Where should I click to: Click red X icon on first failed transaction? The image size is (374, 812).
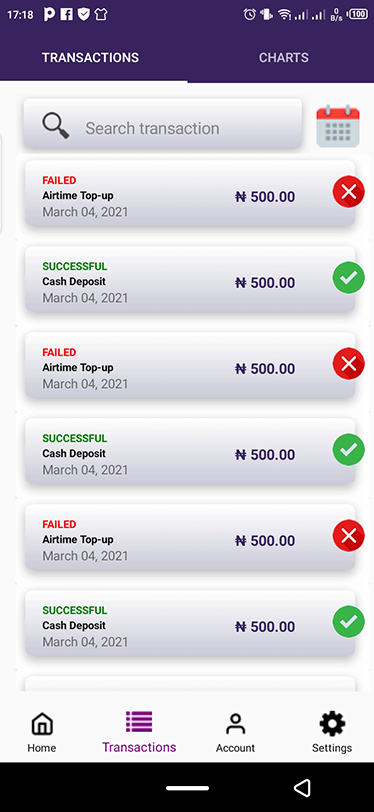(349, 192)
